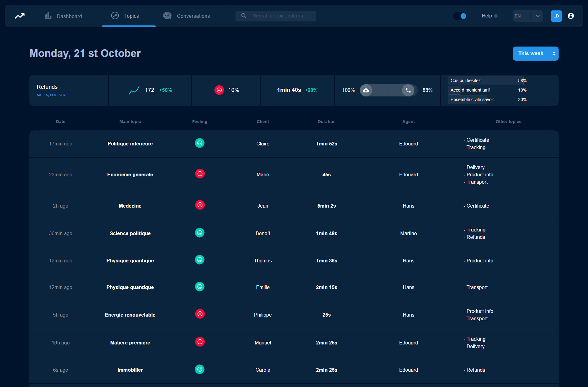Click the Client column header
The image size is (588, 387).
(263, 122)
